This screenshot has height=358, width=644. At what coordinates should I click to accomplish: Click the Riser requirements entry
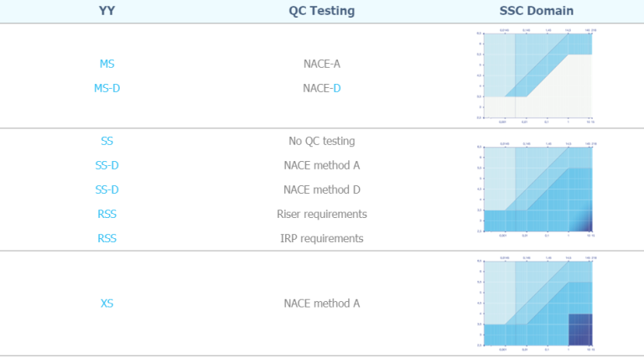pyautogui.click(x=322, y=214)
